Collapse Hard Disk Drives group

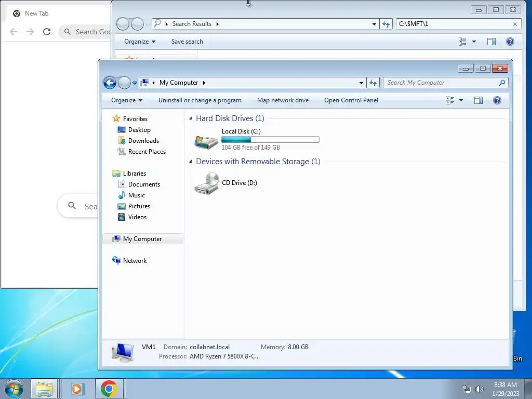coord(191,118)
